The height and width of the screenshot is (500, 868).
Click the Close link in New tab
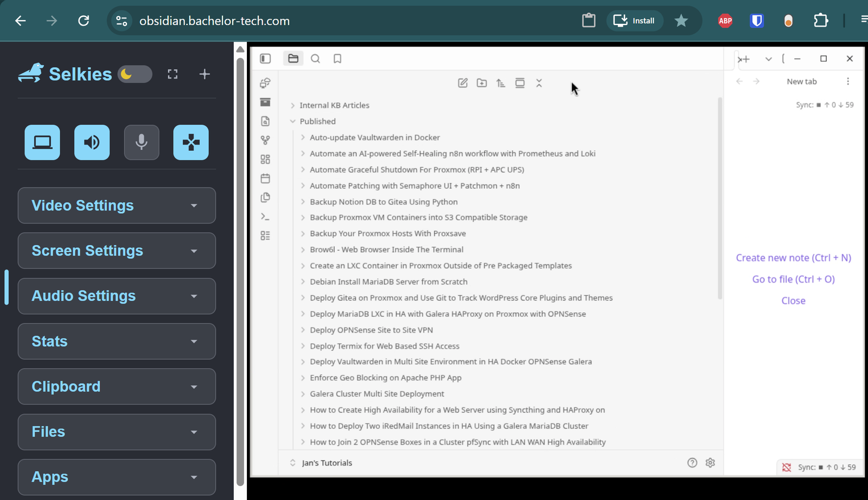click(793, 301)
